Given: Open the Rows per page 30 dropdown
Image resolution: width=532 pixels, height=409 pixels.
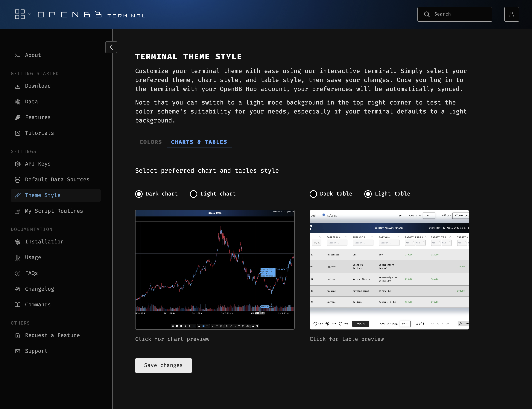Looking at the screenshot, I should pos(405,324).
